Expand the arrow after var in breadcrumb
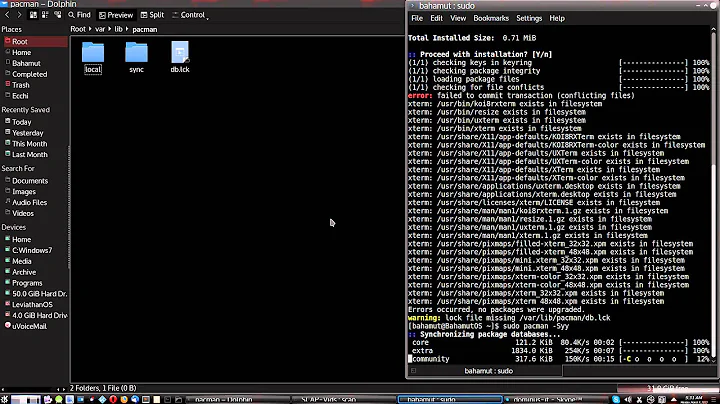This screenshot has height=404, width=720. tap(110, 29)
